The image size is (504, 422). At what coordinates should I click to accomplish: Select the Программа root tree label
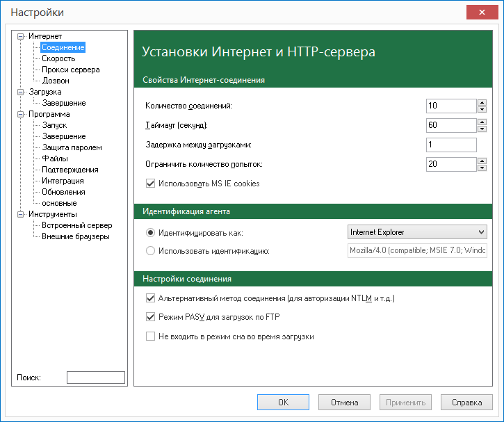pyautogui.click(x=49, y=114)
